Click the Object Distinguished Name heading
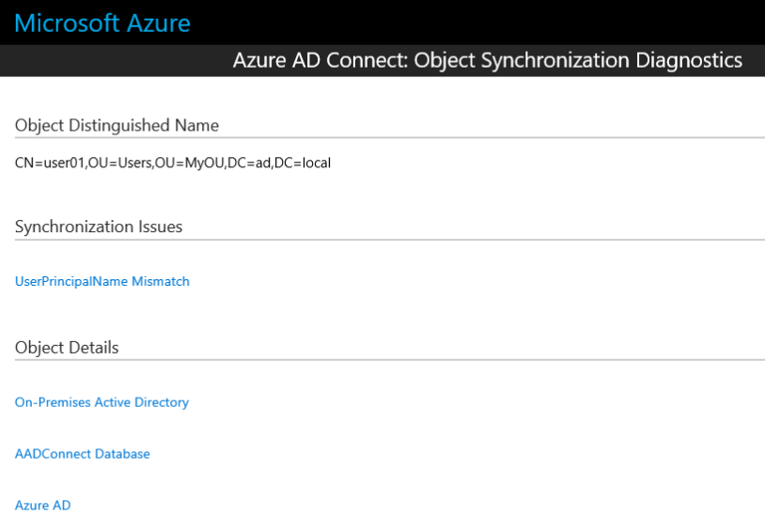 pos(117,125)
